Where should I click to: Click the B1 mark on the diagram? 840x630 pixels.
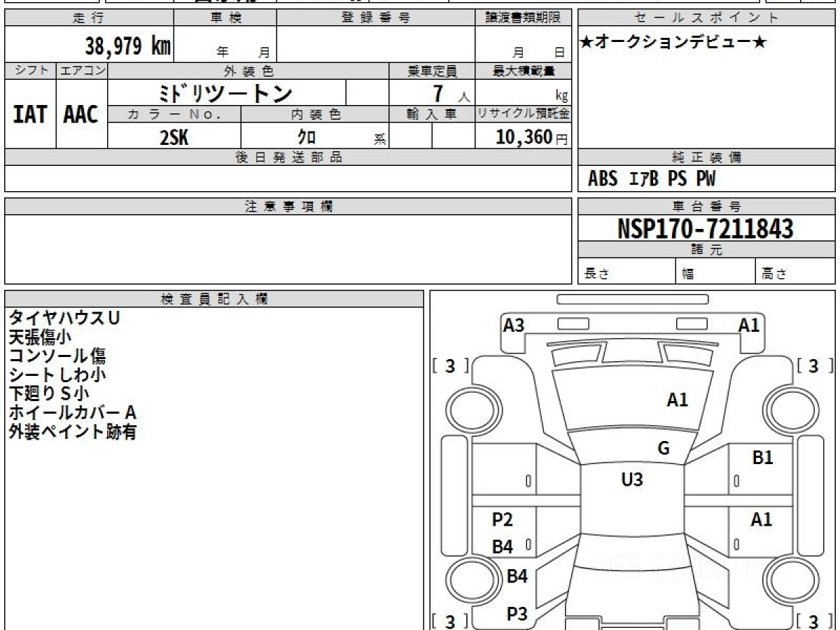[762, 458]
